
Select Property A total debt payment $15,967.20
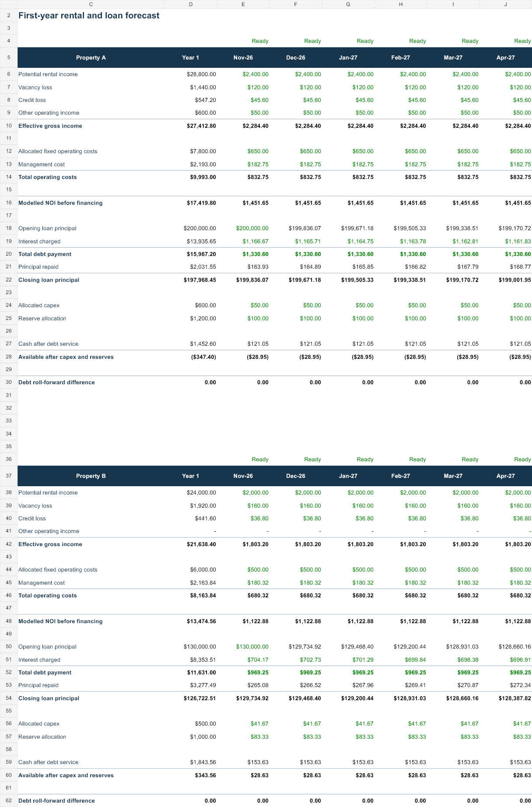coord(201,254)
